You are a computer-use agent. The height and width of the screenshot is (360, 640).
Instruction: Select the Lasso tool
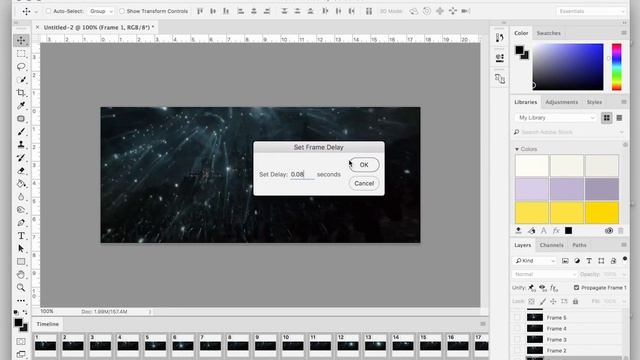[21, 67]
